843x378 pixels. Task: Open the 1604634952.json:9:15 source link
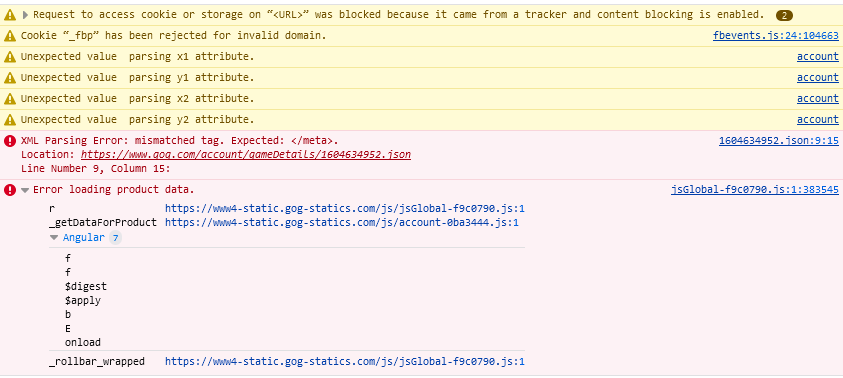coord(778,141)
